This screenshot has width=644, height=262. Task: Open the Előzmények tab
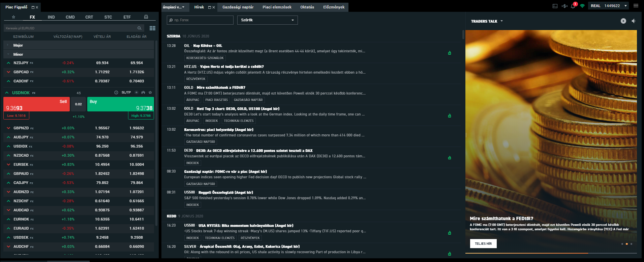tap(334, 7)
